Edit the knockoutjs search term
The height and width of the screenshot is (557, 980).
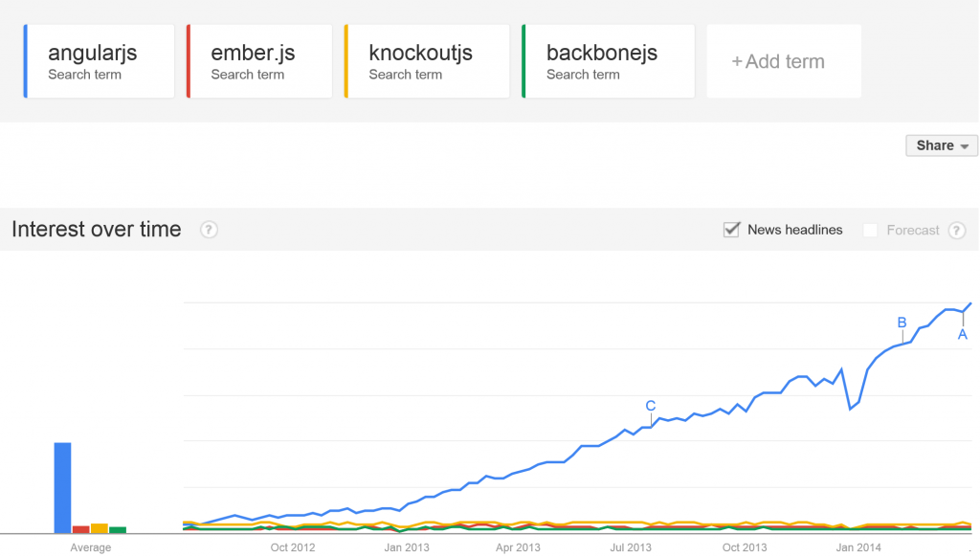click(x=427, y=61)
